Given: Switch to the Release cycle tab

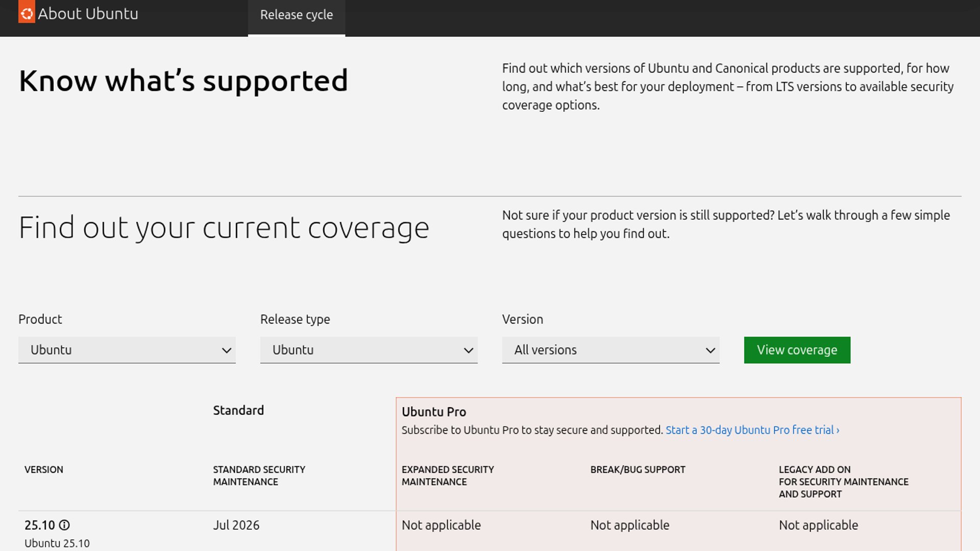Looking at the screenshot, I should click(296, 15).
